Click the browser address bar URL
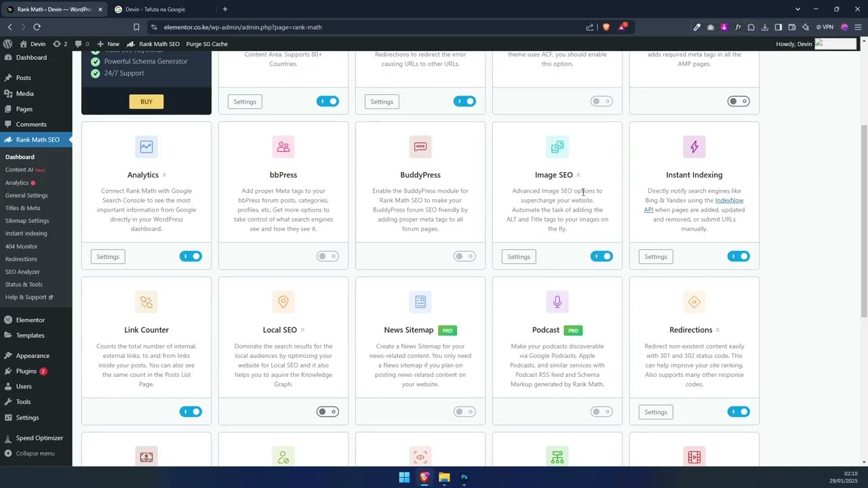 243,27
